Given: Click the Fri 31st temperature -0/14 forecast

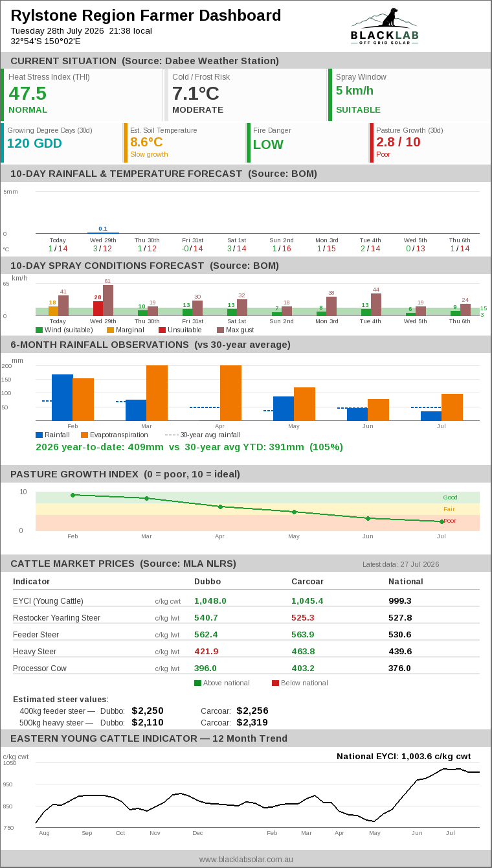Looking at the screenshot, I should pos(192,249).
